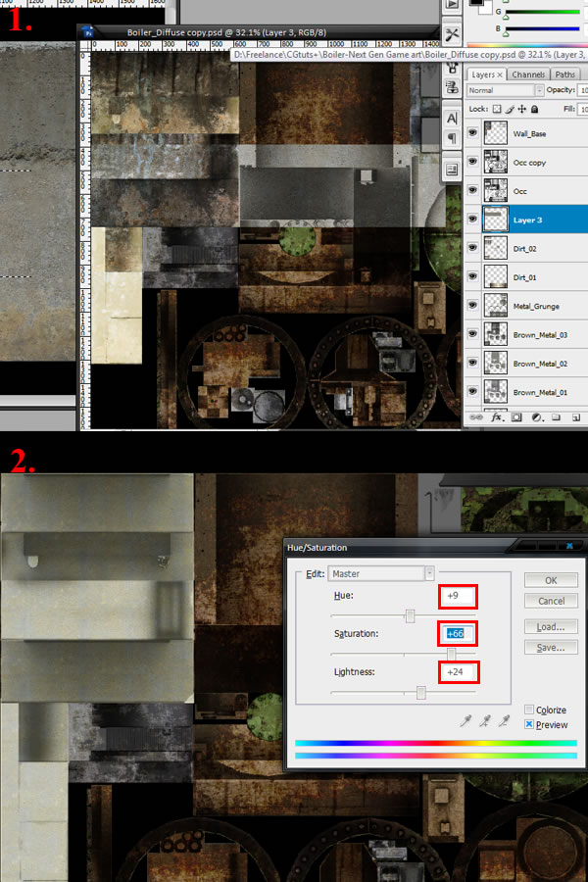Click the Link layers chain icon
Viewport: 588px width, 882px height.
point(476,417)
